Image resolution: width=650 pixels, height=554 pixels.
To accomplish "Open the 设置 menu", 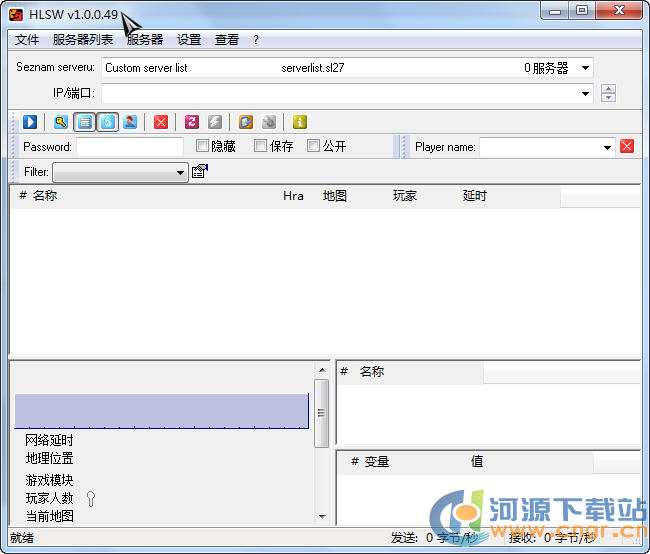I will coord(189,40).
